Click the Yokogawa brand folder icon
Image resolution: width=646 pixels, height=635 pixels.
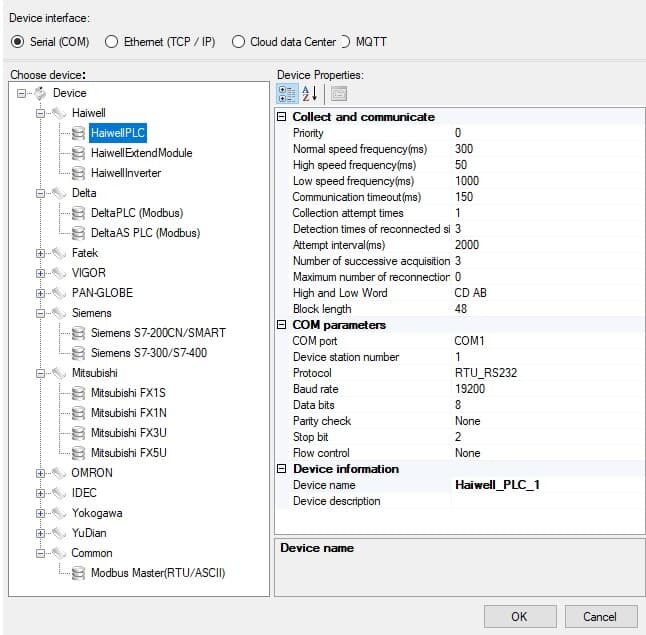click(x=59, y=513)
